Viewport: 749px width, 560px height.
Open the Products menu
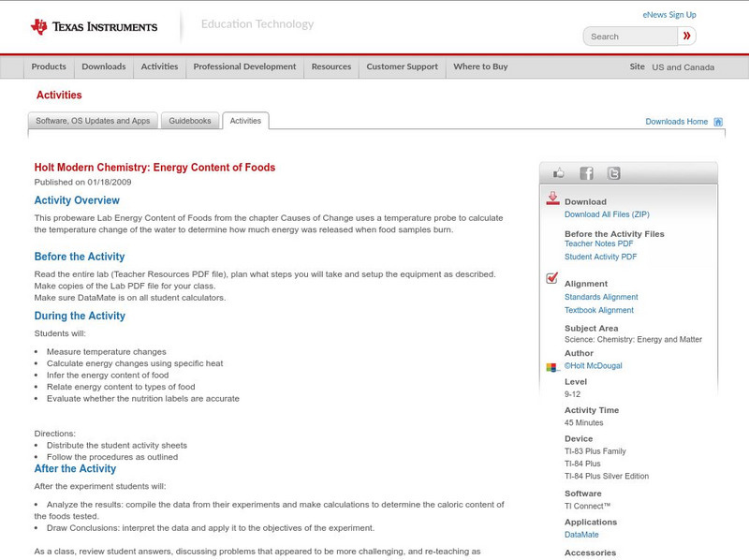(49, 66)
